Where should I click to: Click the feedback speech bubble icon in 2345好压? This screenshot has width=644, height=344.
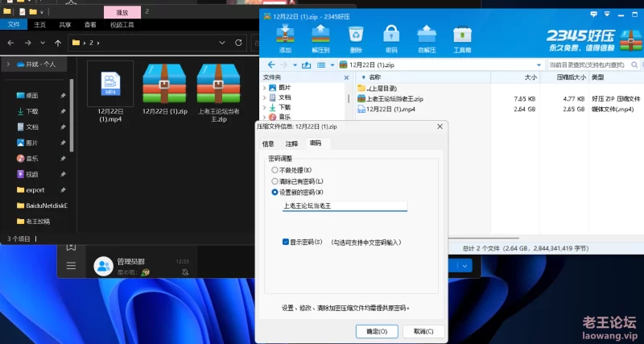pyautogui.click(x=593, y=14)
